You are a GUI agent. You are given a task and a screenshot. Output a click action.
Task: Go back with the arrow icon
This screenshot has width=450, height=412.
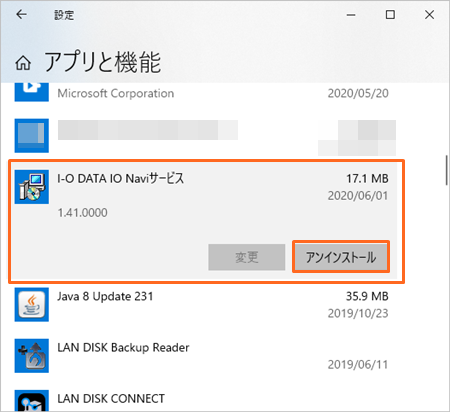click(22, 14)
